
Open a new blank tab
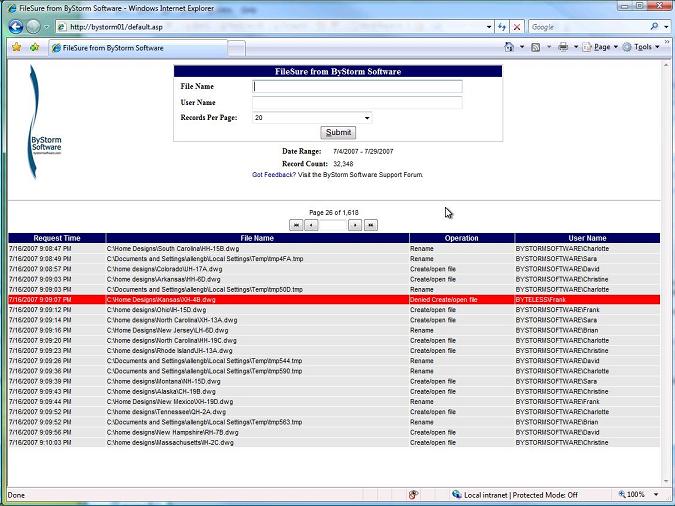coord(236,48)
